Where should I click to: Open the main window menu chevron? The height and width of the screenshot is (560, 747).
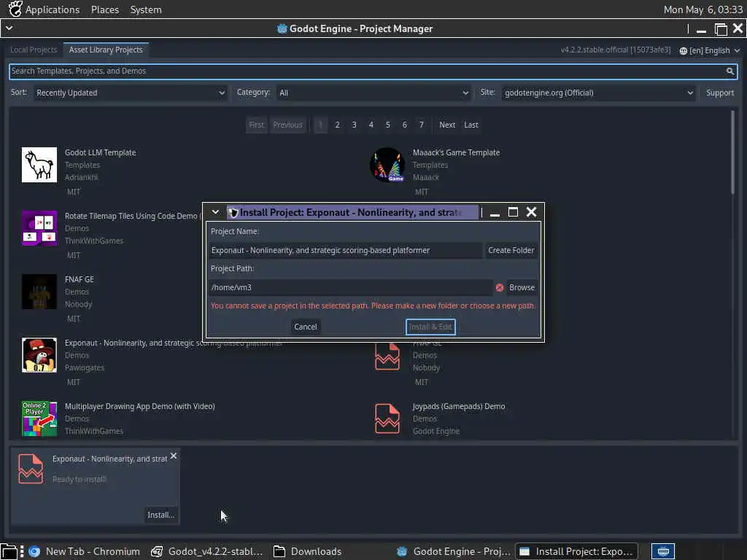(9, 28)
